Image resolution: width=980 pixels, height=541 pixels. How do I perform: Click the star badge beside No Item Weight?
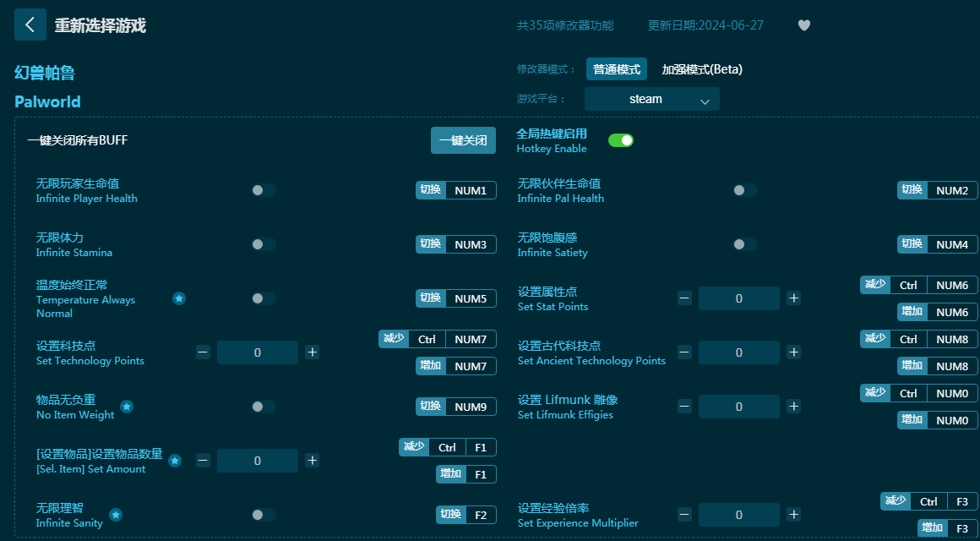pos(126,407)
